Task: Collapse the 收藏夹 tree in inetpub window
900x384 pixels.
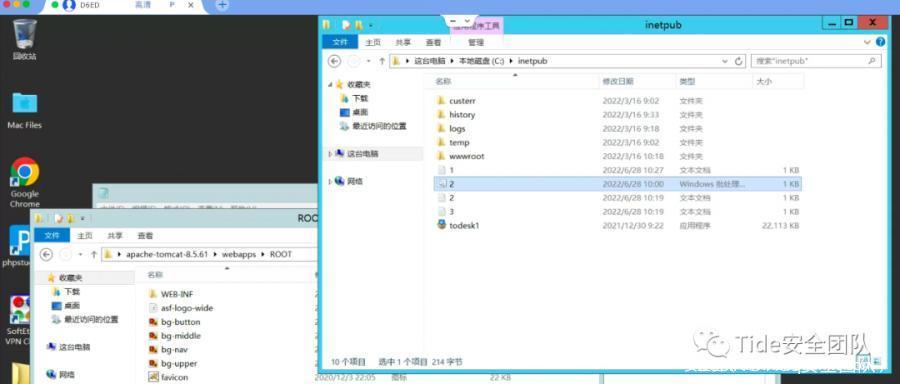Action: [x=330, y=84]
